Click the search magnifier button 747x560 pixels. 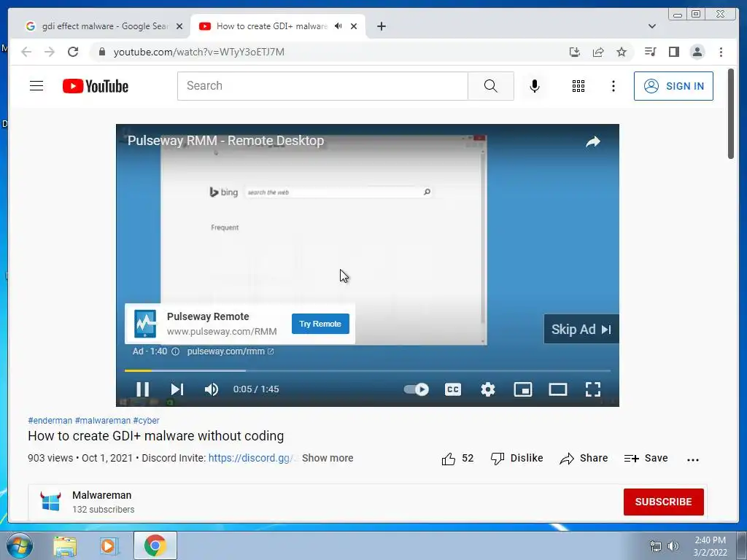click(x=491, y=86)
